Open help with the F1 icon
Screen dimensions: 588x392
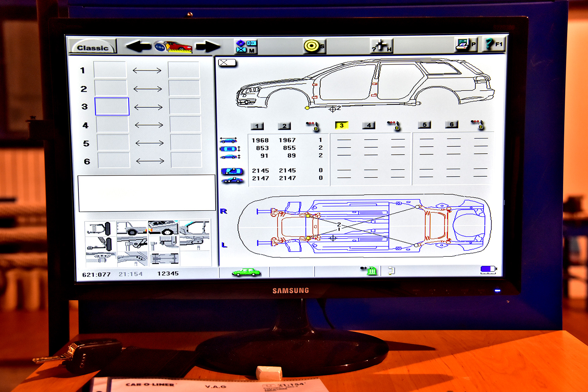coord(493,44)
